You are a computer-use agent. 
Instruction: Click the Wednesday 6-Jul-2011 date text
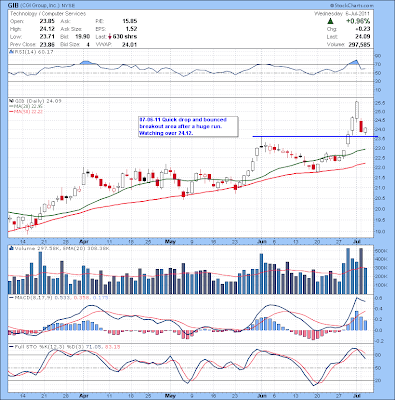(342, 14)
